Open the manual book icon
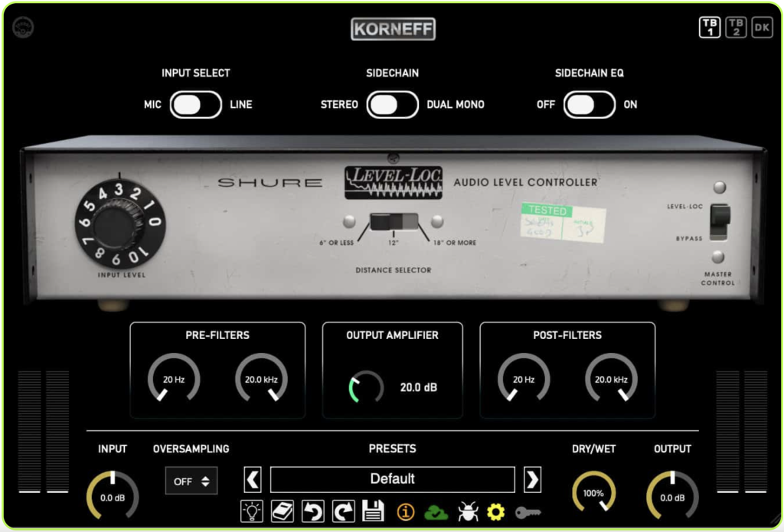This screenshot has height=532, width=784. coord(282,511)
